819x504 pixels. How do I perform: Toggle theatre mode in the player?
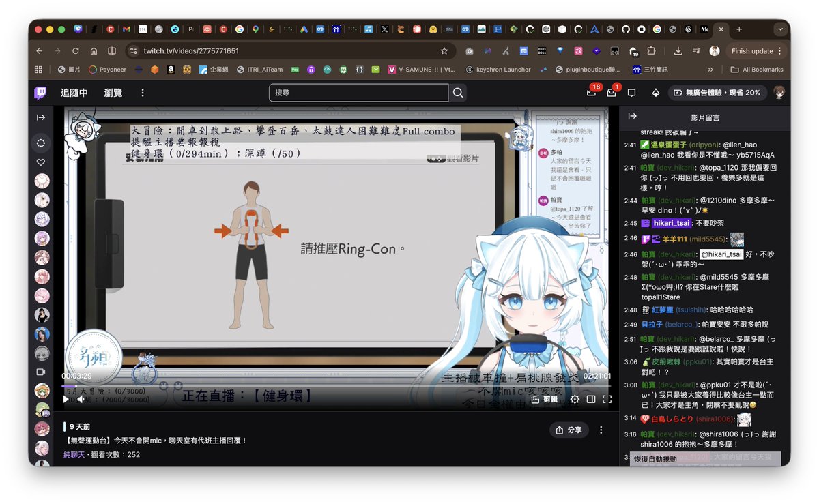[x=591, y=399]
